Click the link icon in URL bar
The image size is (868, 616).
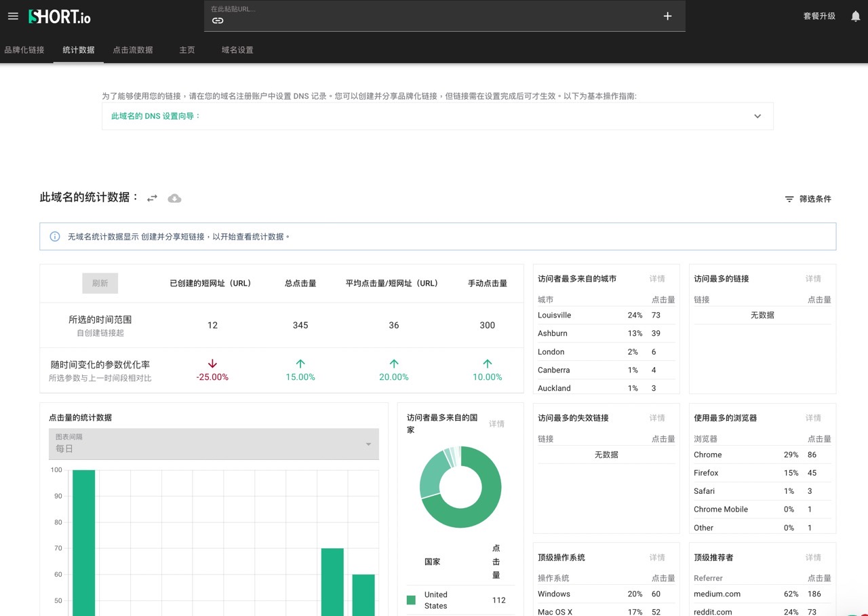click(x=218, y=20)
